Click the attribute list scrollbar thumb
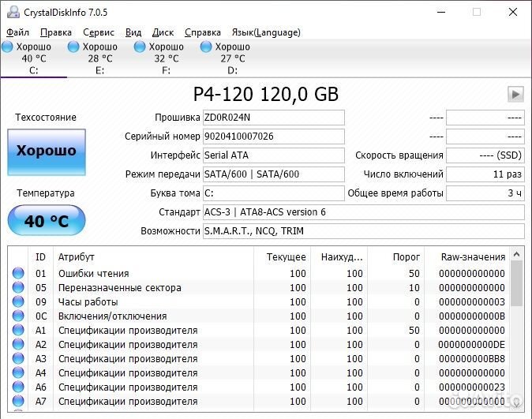 [517, 283]
